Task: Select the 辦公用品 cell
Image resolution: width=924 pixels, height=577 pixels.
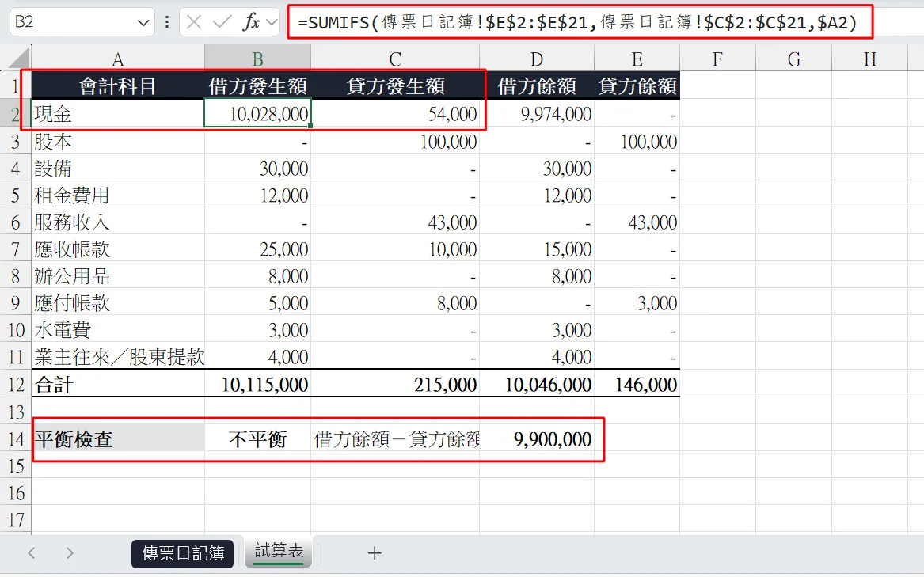Action: [x=118, y=275]
